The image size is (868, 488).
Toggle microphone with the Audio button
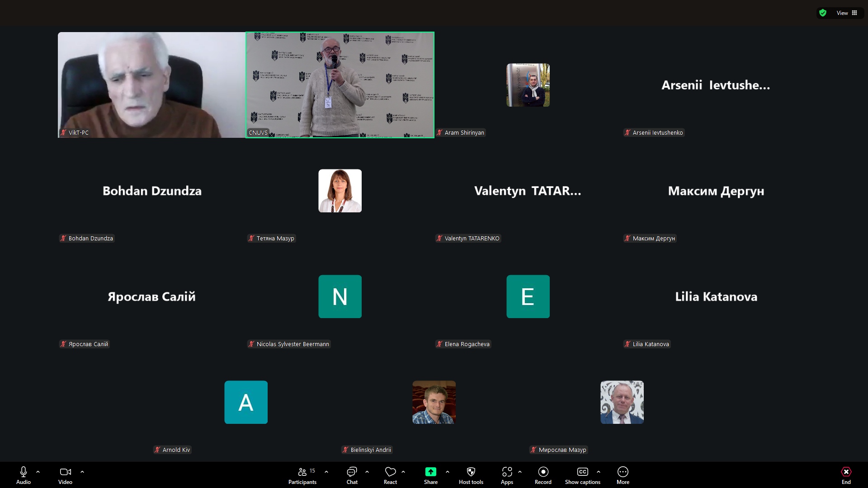24,472
